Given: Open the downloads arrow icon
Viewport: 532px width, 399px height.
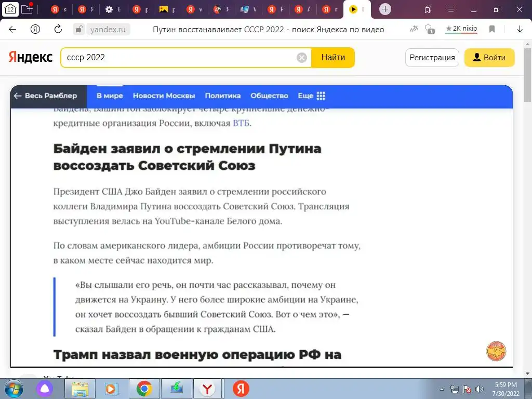Looking at the screenshot, I should [x=520, y=30].
